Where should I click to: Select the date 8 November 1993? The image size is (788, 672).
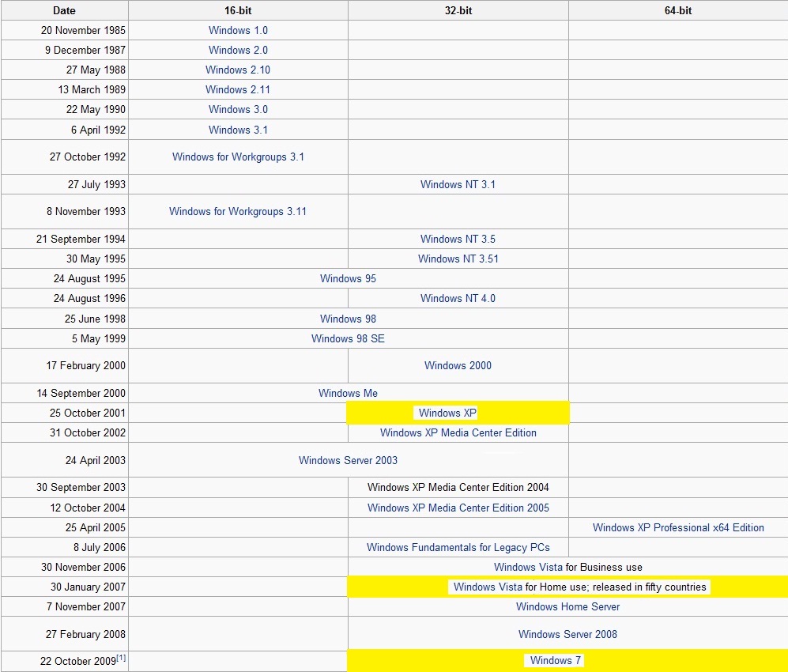pos(86,211)
